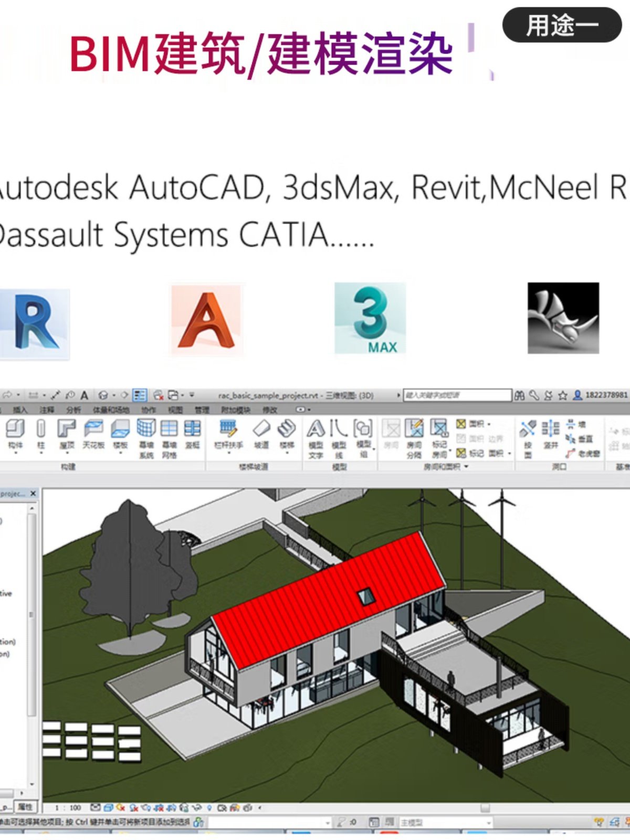
Task: Open the Customize Quick Access Toolbar arrow
Action: coord(192,395)
